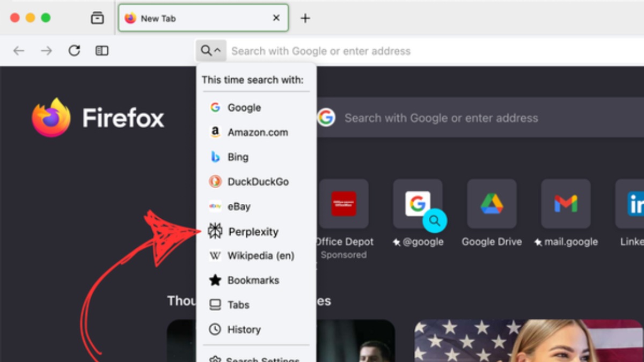Choose History from the search menu
This screenshot has height=362, width=644.
pos(244,329)
